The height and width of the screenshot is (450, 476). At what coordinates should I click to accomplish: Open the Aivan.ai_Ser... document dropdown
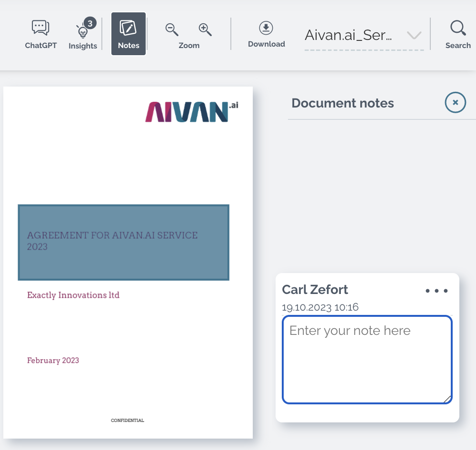pos(364,35)
